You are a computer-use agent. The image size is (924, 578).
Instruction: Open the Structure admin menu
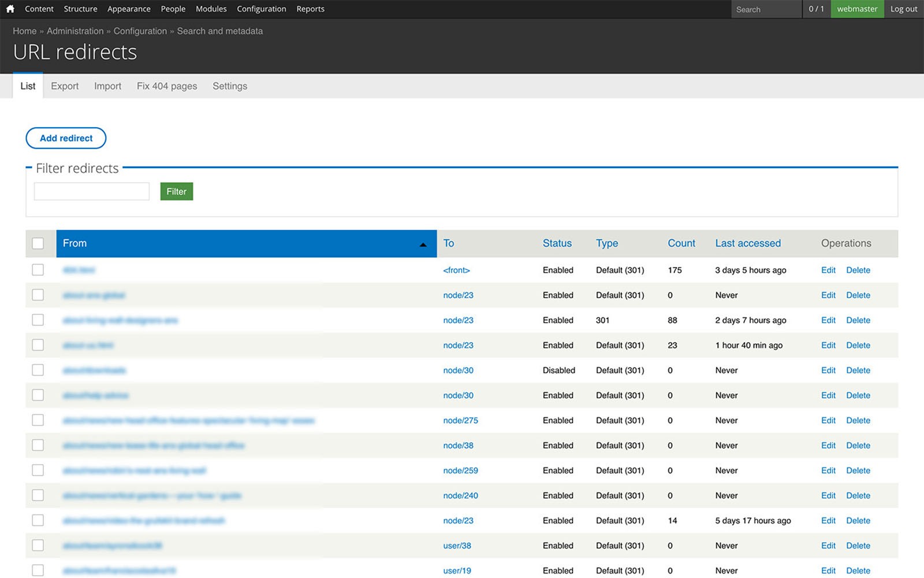tap(80, 9)
